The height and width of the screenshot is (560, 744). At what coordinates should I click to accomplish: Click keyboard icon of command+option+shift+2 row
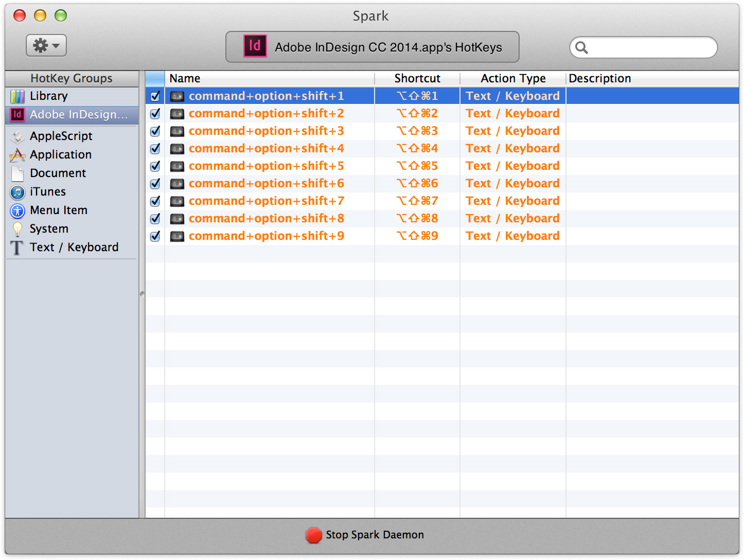click(x=178, y=114)
